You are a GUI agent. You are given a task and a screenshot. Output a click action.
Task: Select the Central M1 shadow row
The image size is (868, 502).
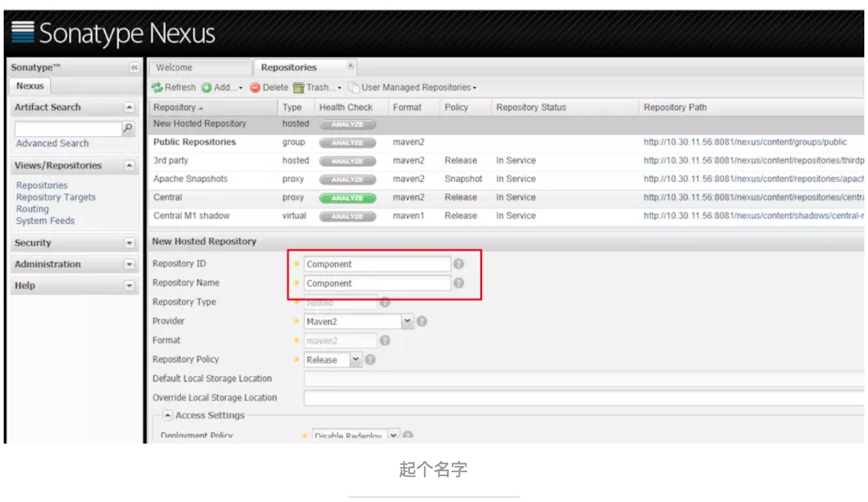pyautogui.click(x=507, y=216)
